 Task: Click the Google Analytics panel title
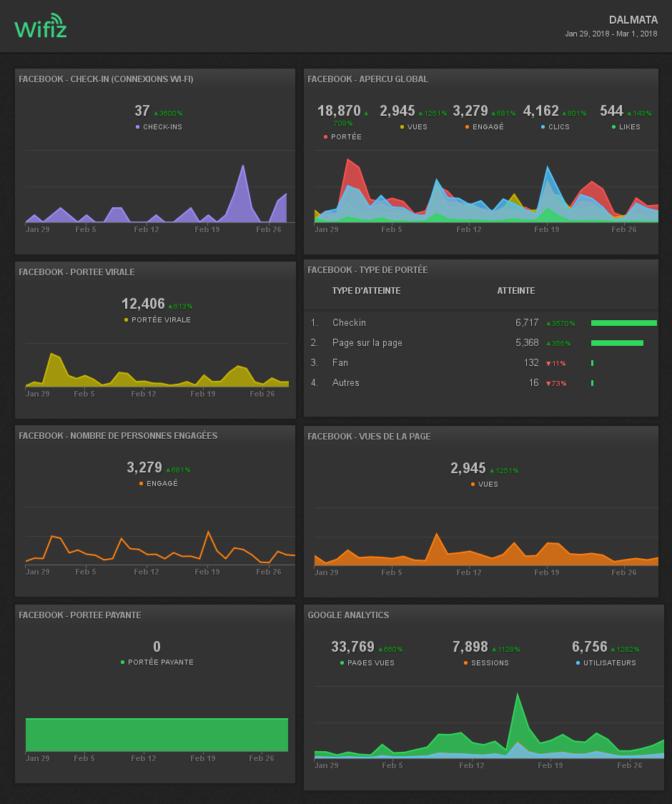348,615
